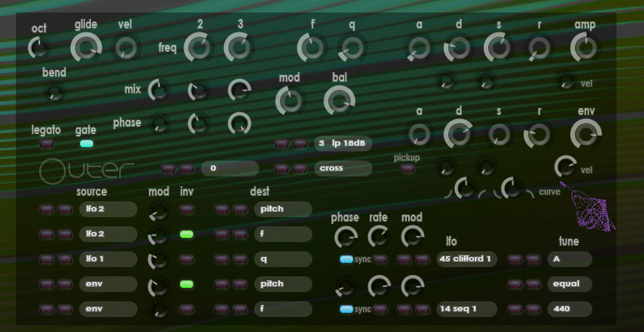644x332 pixels.
Task: Click the lfo 1 phase knob
Action: [x=347, y=237]
